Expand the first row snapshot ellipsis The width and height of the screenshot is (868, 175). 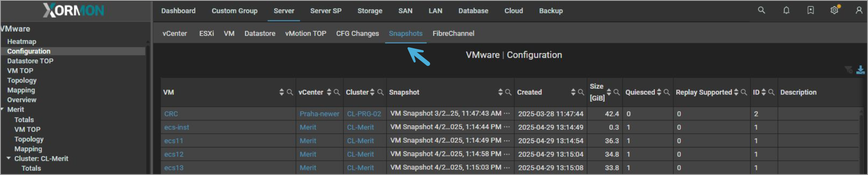[x=507, y=113]
